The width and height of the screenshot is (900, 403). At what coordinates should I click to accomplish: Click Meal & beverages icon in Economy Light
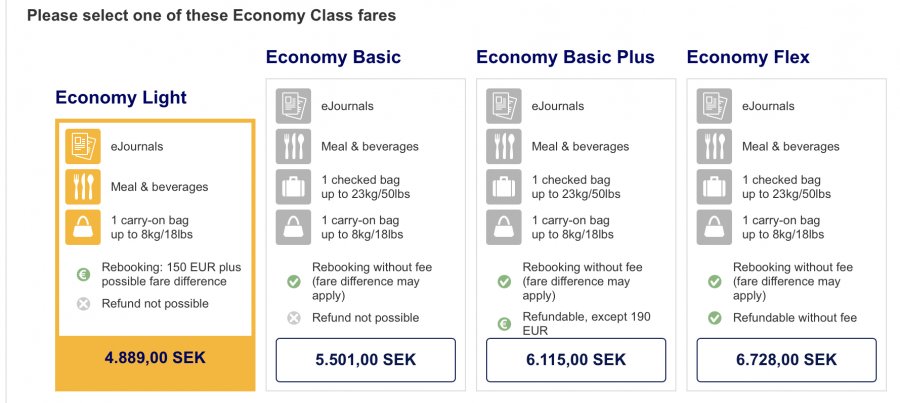click(83, 187)
